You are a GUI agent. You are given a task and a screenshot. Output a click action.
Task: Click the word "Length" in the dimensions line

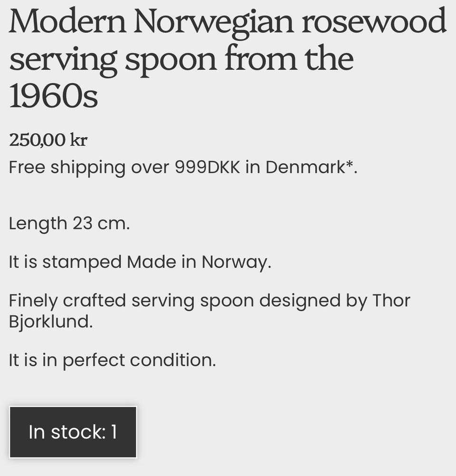click(x=38, y=223)
